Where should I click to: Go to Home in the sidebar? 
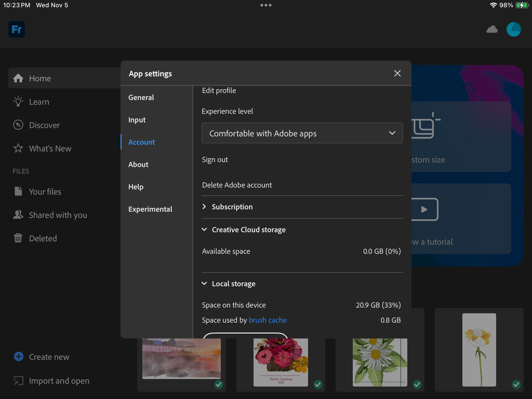pos(40,78)
